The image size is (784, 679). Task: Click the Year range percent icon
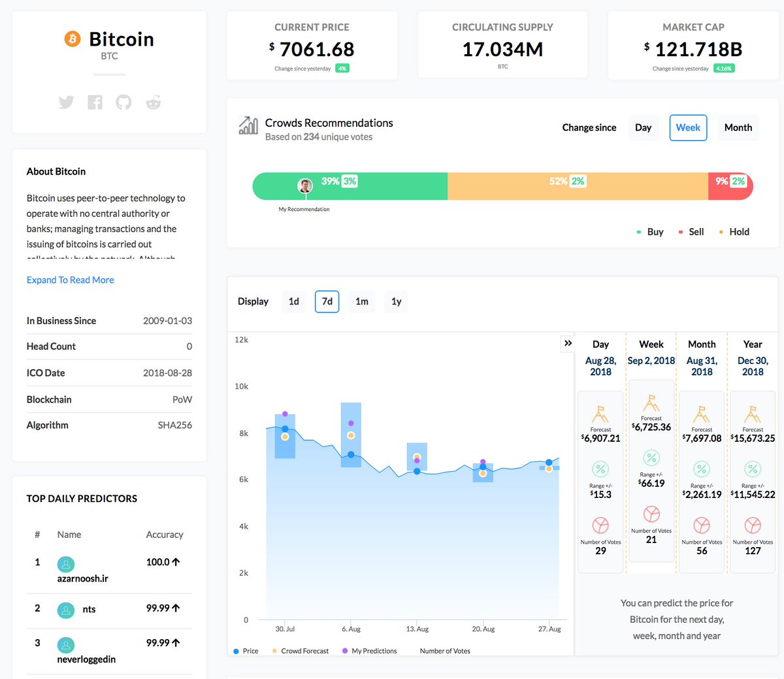[753, 469]
